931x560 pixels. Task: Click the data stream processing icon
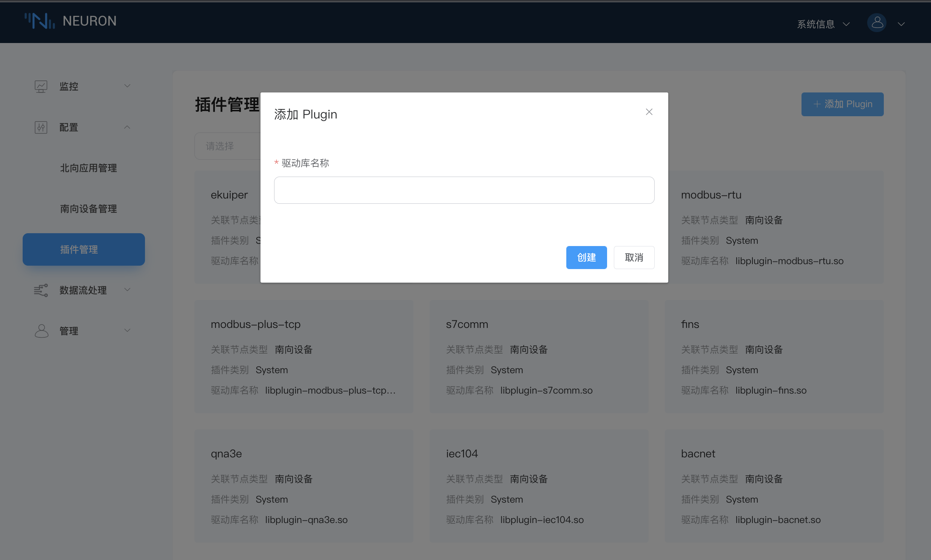41,290
